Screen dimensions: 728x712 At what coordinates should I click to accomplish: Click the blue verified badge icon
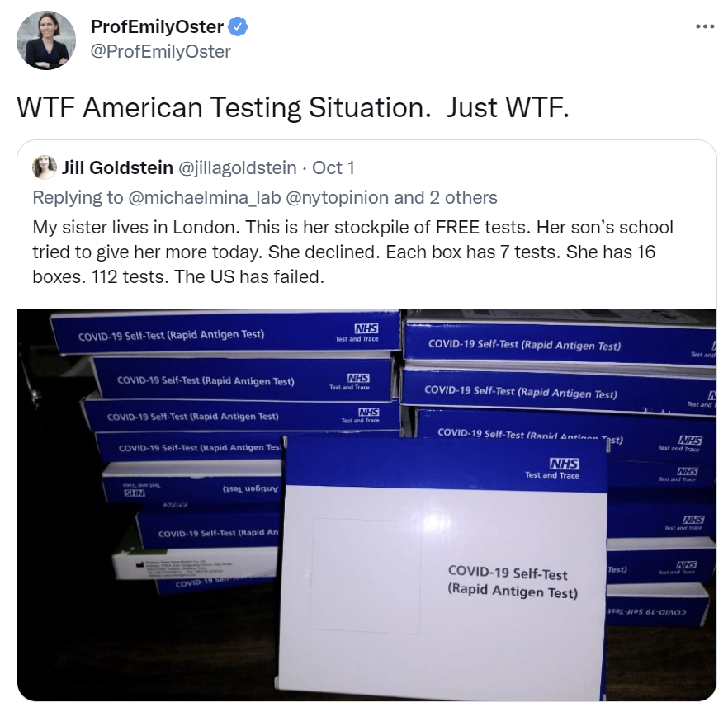point(237,27)
